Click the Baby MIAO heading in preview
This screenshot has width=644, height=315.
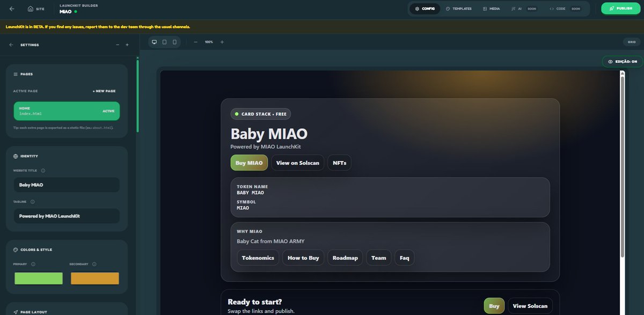coord(269,134)
